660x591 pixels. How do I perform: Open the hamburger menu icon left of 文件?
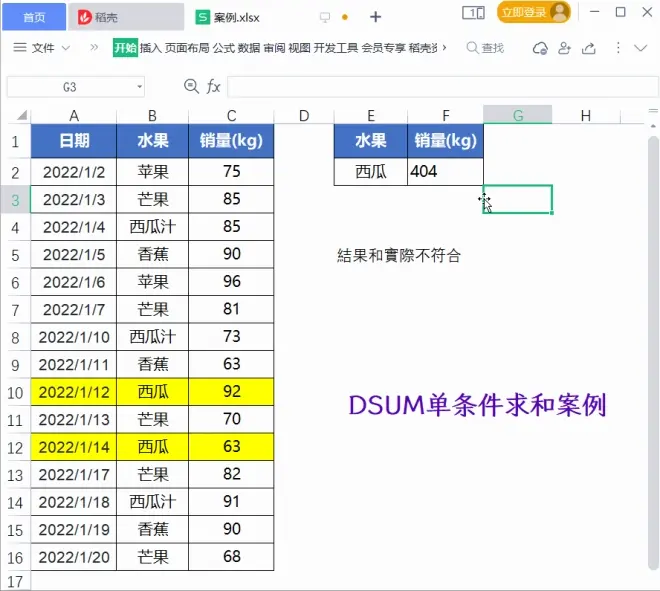tap(19, 48)
